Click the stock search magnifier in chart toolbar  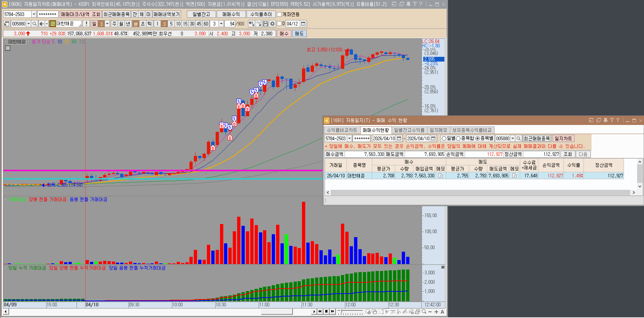(35, 24)
